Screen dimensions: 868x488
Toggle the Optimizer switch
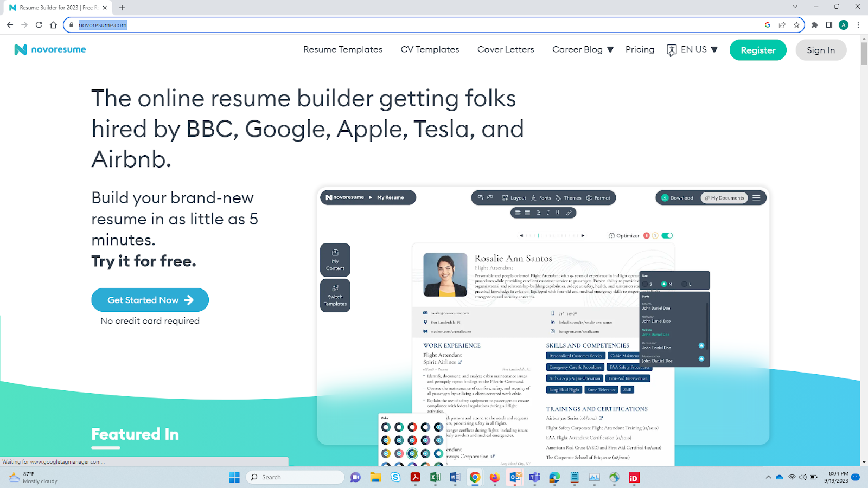coord(667,235)
